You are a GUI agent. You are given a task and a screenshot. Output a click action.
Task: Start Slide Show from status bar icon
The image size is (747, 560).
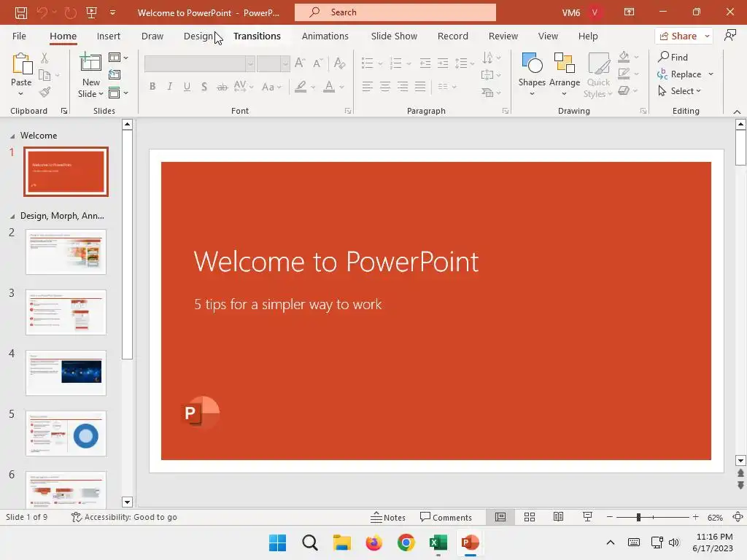[x=587, y=517]
